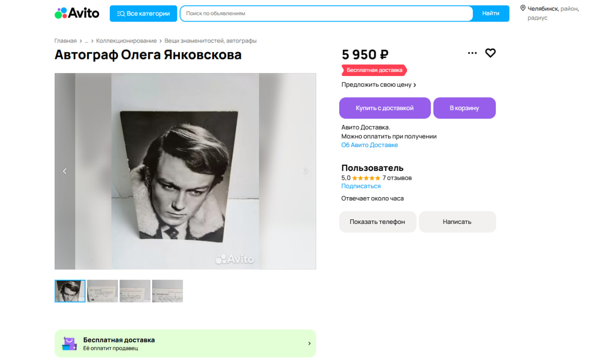Focus the listings search field
Viewport: 590px width, 364px height.
(x=326, y=13)
